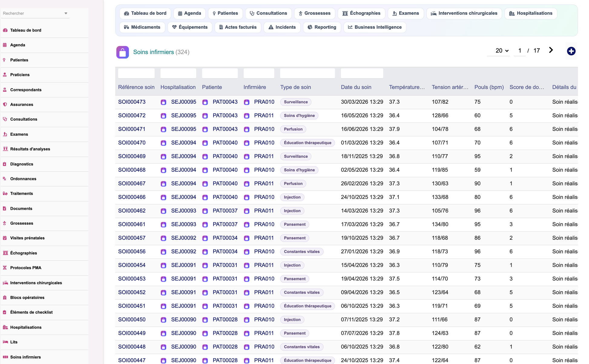Open the Tableau de bord tab

coord(145,13)
